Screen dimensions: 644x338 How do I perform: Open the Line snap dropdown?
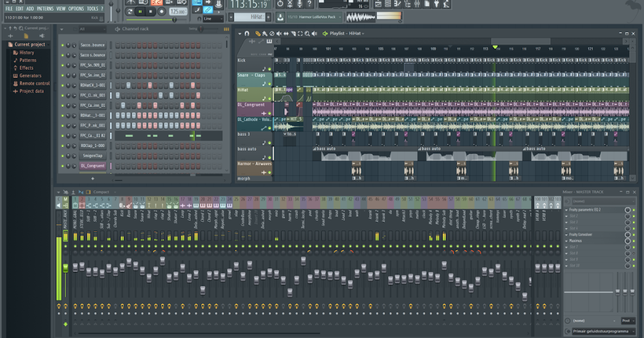pyautogui.click(x=213, y=18)
